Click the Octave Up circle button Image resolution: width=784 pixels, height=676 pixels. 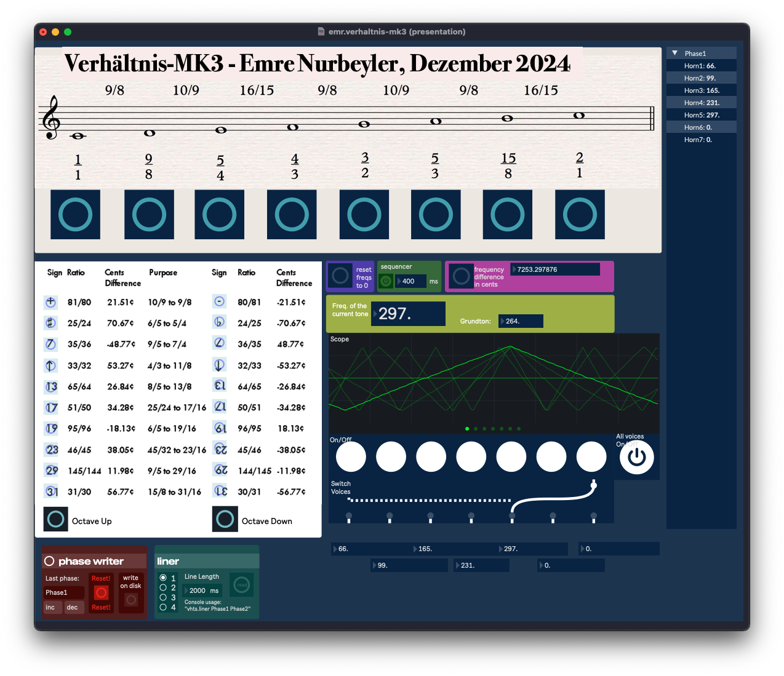(x=55, y=519)
